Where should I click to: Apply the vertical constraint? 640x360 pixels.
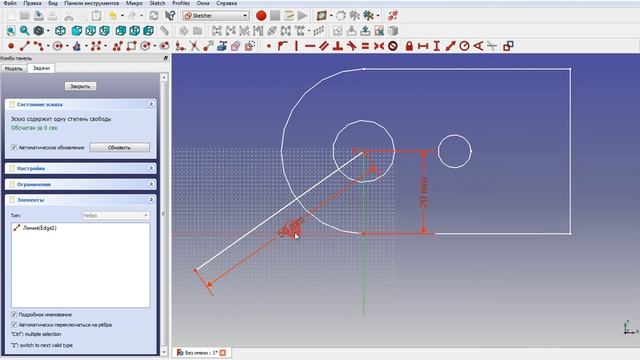296,46
